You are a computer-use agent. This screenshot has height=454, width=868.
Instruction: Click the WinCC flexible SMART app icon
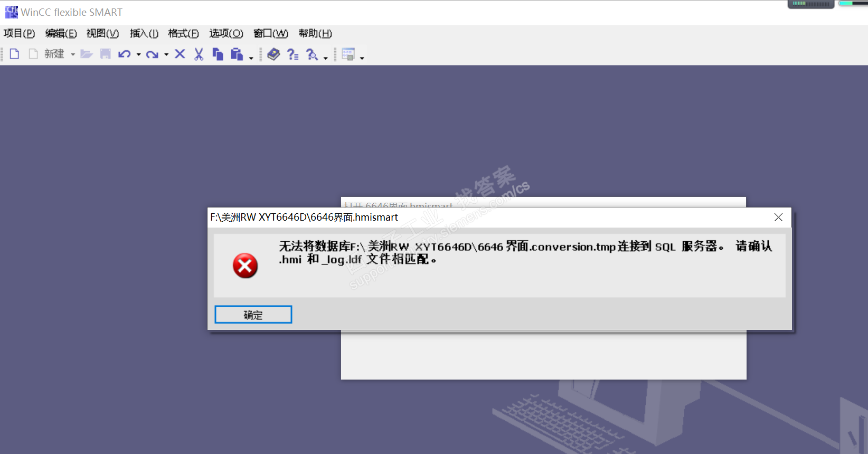point(12,12)
